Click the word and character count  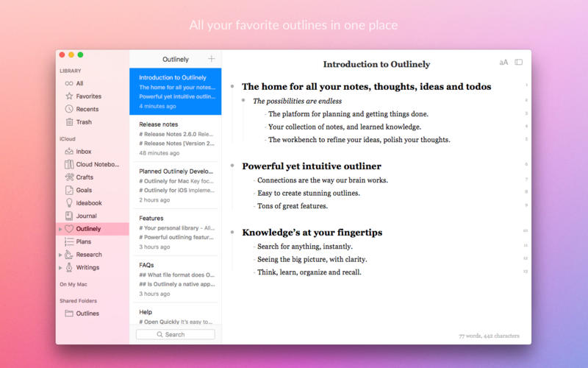[x=489, y=336]
